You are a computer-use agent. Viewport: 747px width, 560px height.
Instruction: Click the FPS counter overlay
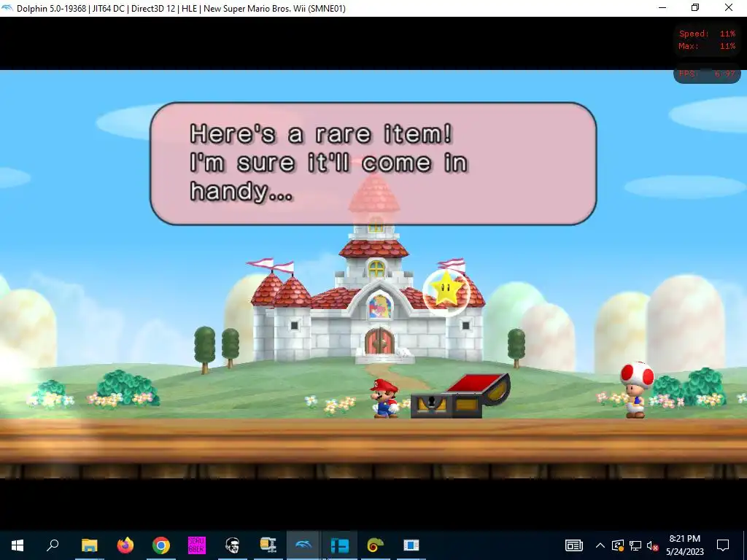707,74
